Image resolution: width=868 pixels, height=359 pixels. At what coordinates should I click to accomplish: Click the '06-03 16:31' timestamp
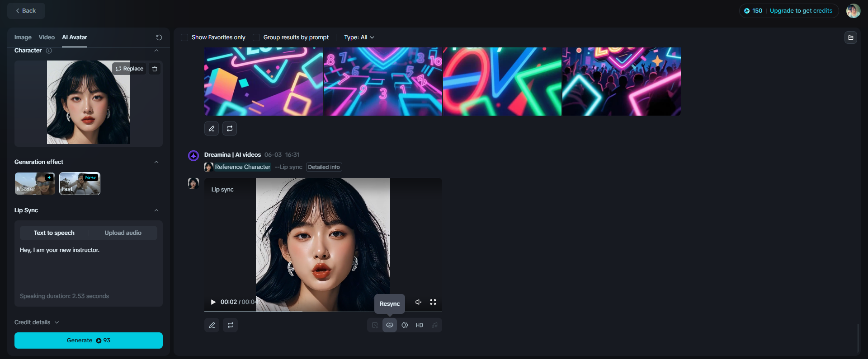coord(282,155)
